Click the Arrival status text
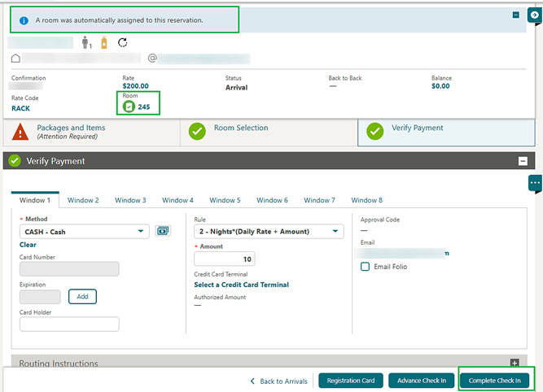 (x=237, y=88)
